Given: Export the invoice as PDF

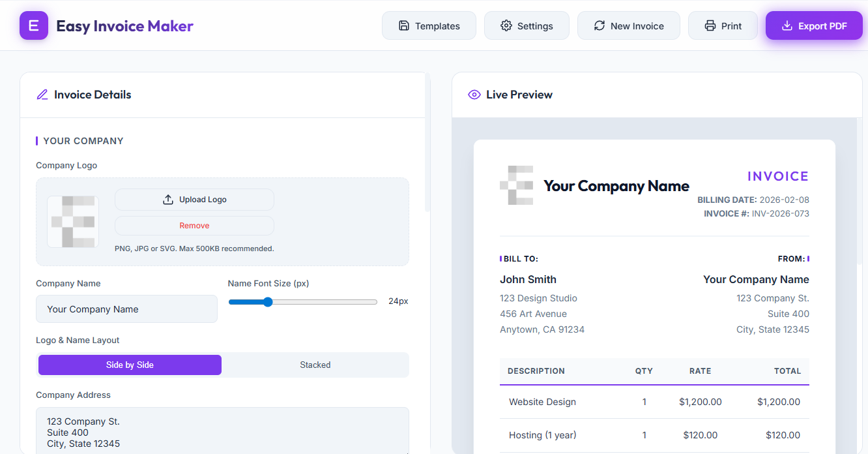Looking at the screenshot, I should pos(814,25).
